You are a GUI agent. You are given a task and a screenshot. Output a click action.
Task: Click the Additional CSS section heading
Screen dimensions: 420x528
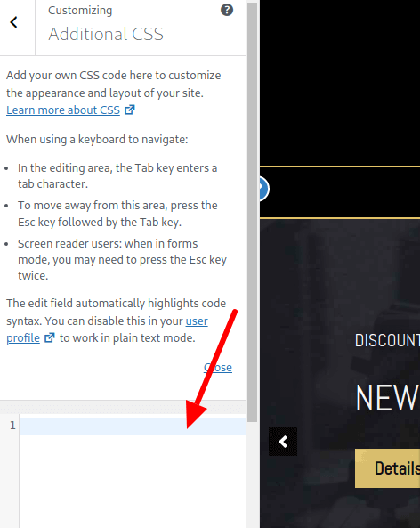tap(106, 34)
